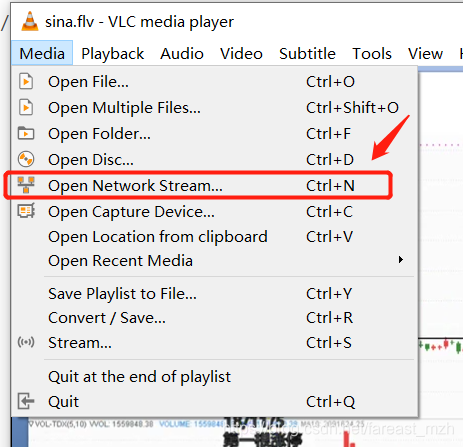This screenshot has height=447, width=463.
Task: Click the Open Disc icon
Action: pos(26,159)
